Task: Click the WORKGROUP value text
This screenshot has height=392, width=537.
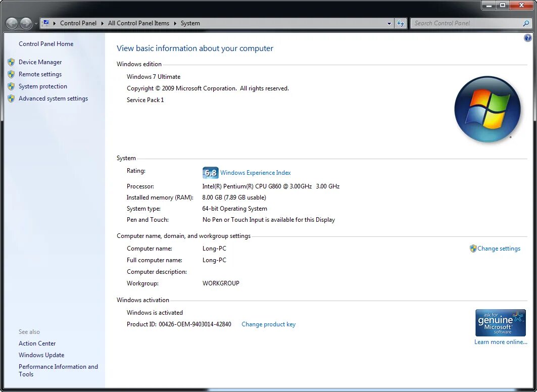Action: pos(221,283)
